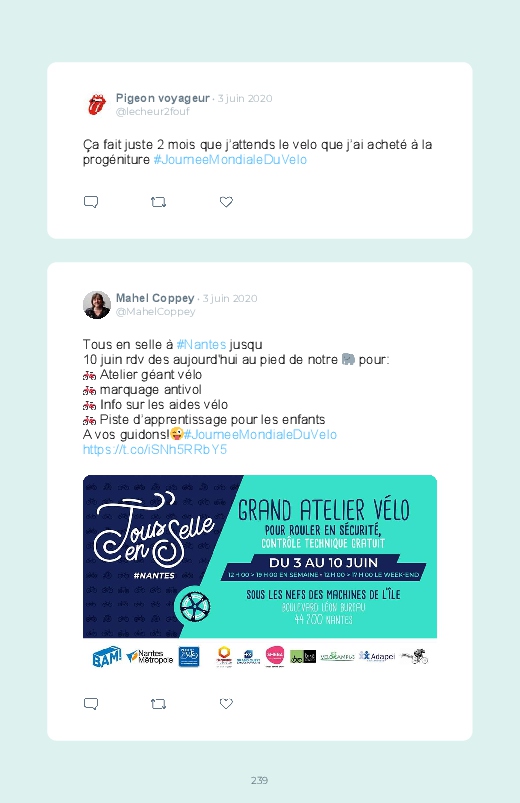
Task: Click the Adapei sponsor logo
Action: tap(377, 656)
